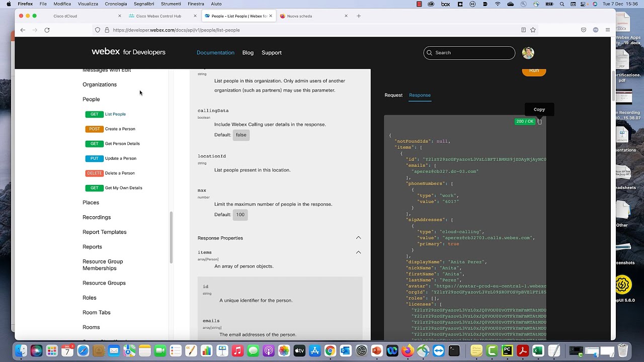Open Places in the sidebar
The height and width of the screenshot is (362, 644).
(x=91, y=203)
